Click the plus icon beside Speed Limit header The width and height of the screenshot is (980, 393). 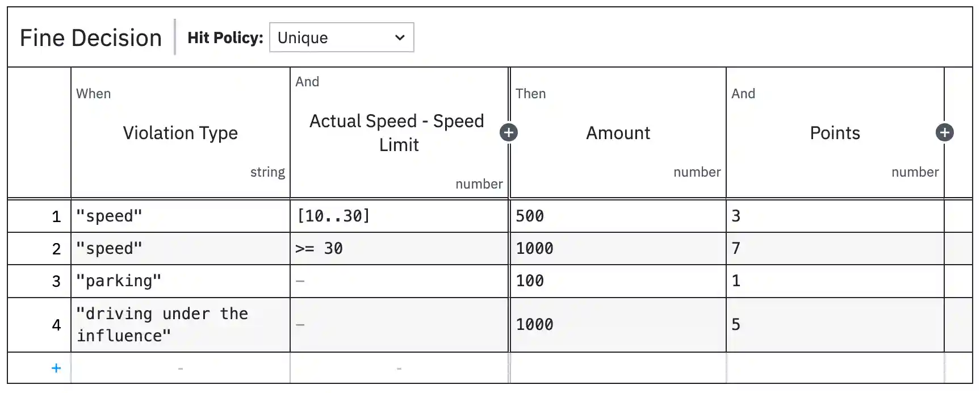click(x=509, y=132)
